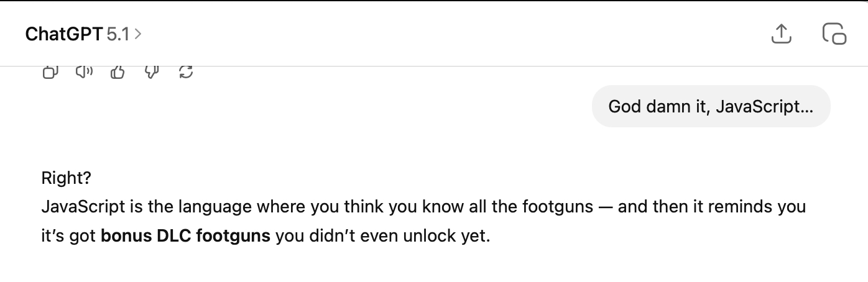The height and width of the screenshot is (282, 868).
Task: Select the 'God damn it, JavaScript...' message bubble
Action: click(x=711, y=106)
